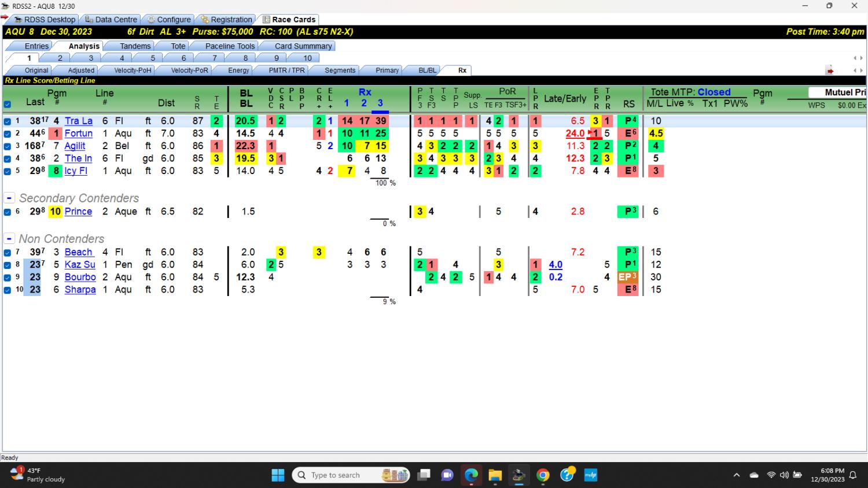Screen dimensions: 868x488
Task: Collapse the Secondary Contenders group
Action: click(x=9, y=198)
